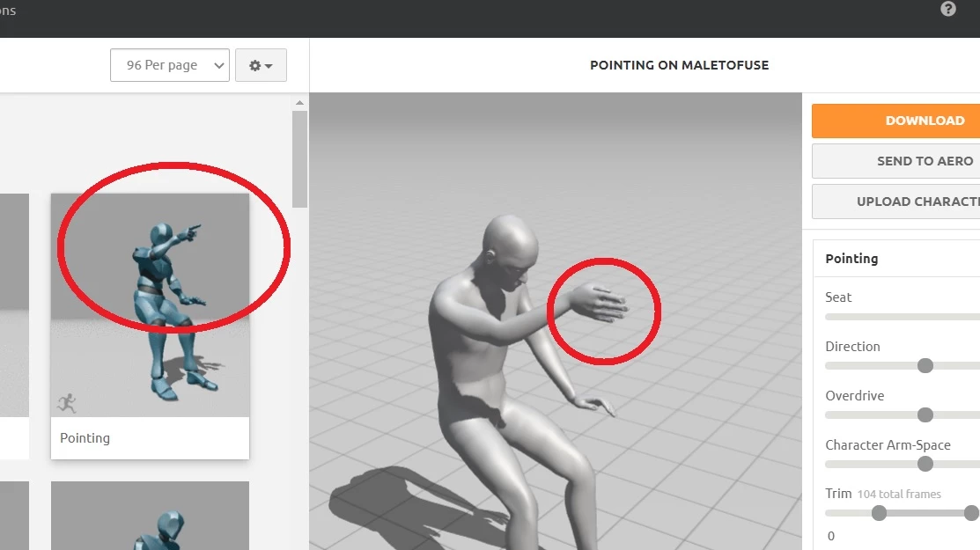
Task: Click the 104 total frames label
Action: (899, 494)
